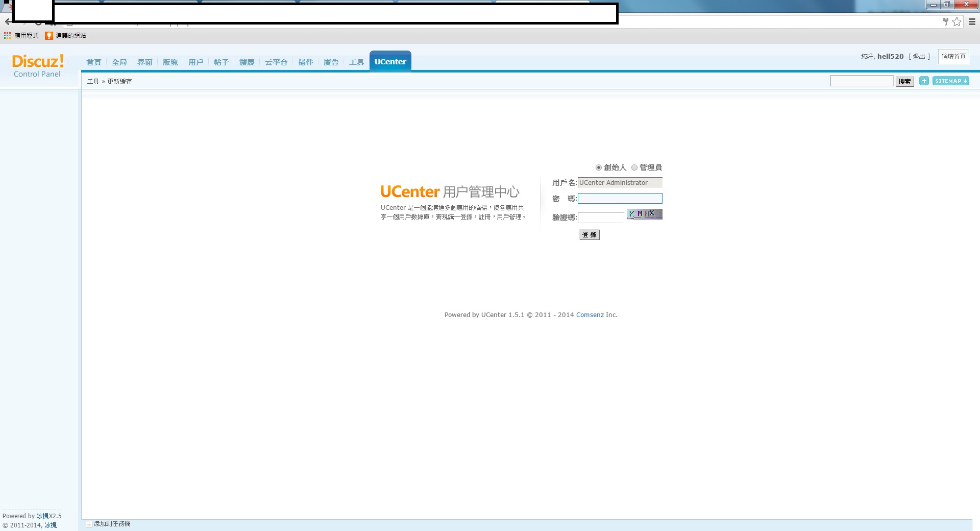Viewport: 980px width, 531px height.
Task: Open the 云平台 tab
Action: pos(276,62)
